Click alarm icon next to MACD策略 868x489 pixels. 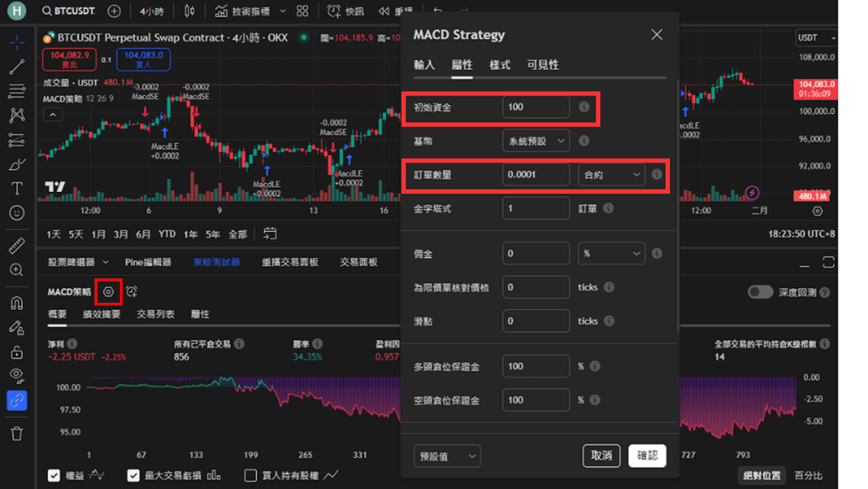pyautogui.click(x=131, y=292)
